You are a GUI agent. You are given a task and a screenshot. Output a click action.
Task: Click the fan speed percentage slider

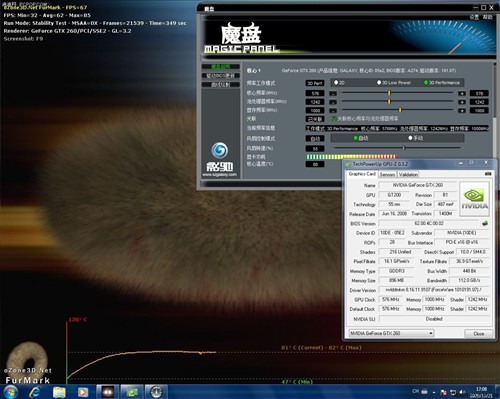tap(398, 148)
